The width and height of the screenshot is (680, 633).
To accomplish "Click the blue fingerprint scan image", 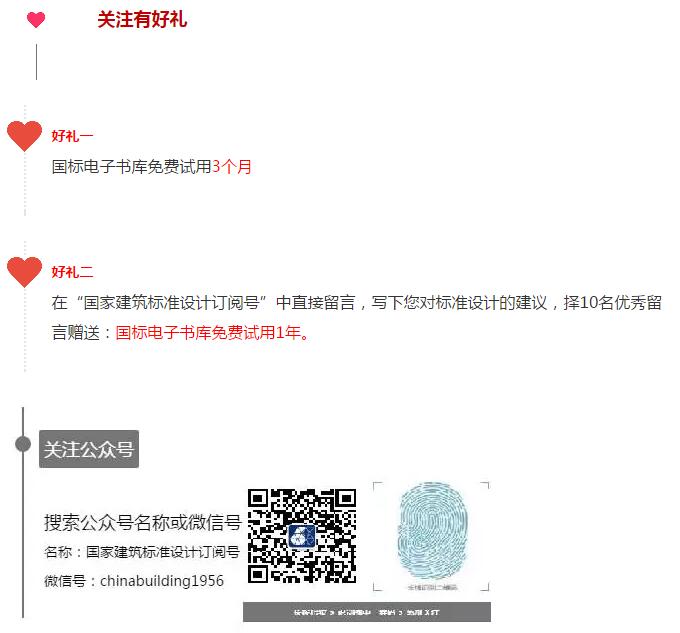I will click(432, 530).
